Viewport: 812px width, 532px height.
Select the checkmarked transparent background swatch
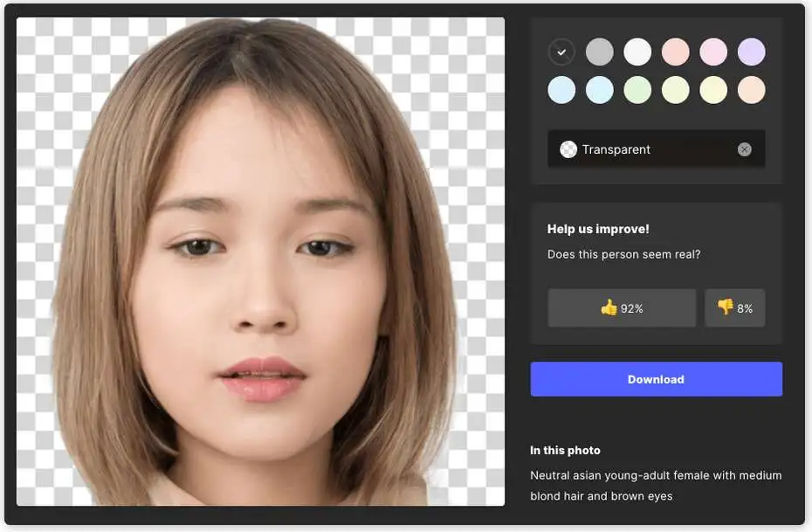561,52
